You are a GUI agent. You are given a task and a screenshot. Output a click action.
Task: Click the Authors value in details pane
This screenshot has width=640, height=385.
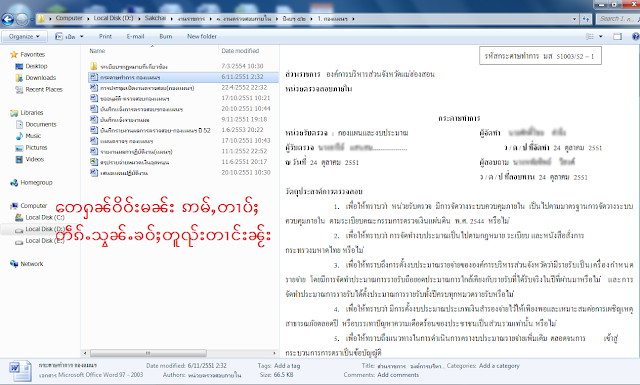point(214,375)
